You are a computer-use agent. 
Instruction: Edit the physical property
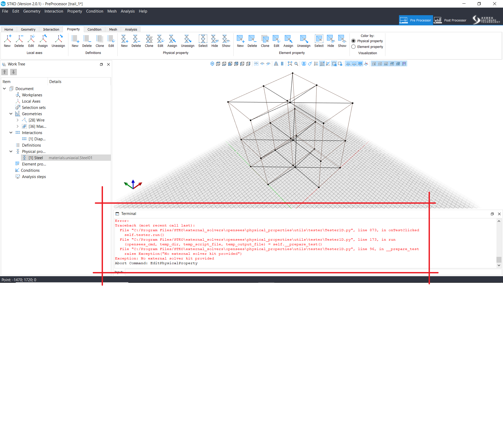click(x=161, y=41)
